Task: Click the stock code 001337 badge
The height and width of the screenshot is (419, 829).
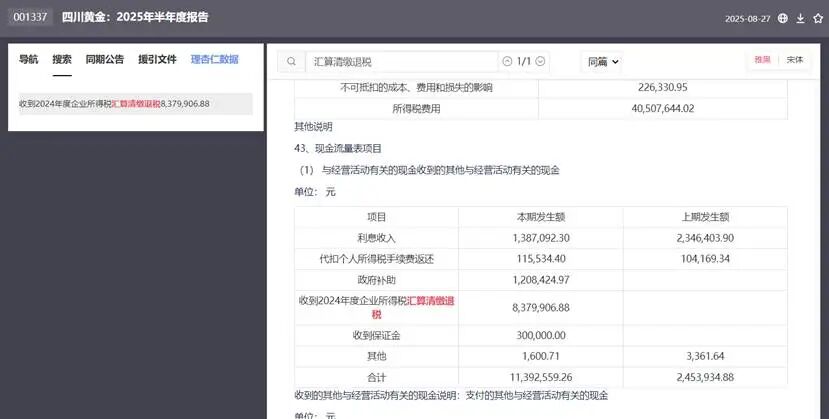Action: (30, 17)
